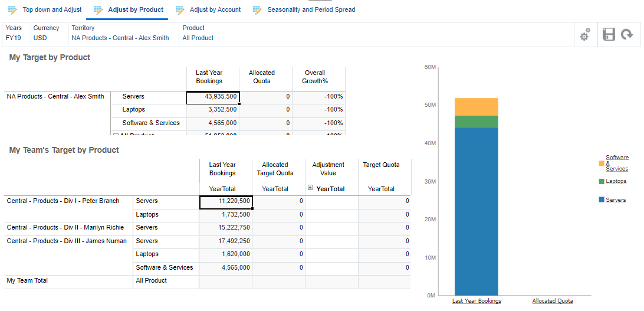The image size is (644, 311).
Task: Open the Product selector showing All Product
Action: tap(198, 38)
